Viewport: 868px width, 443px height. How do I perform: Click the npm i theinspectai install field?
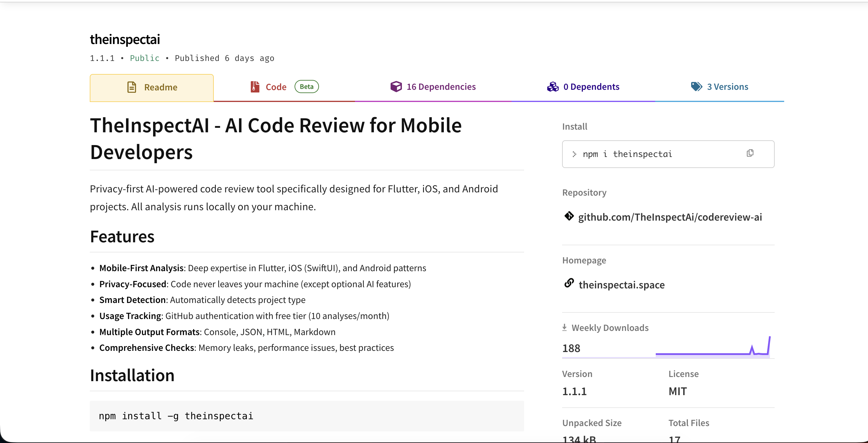pos(668,154)
